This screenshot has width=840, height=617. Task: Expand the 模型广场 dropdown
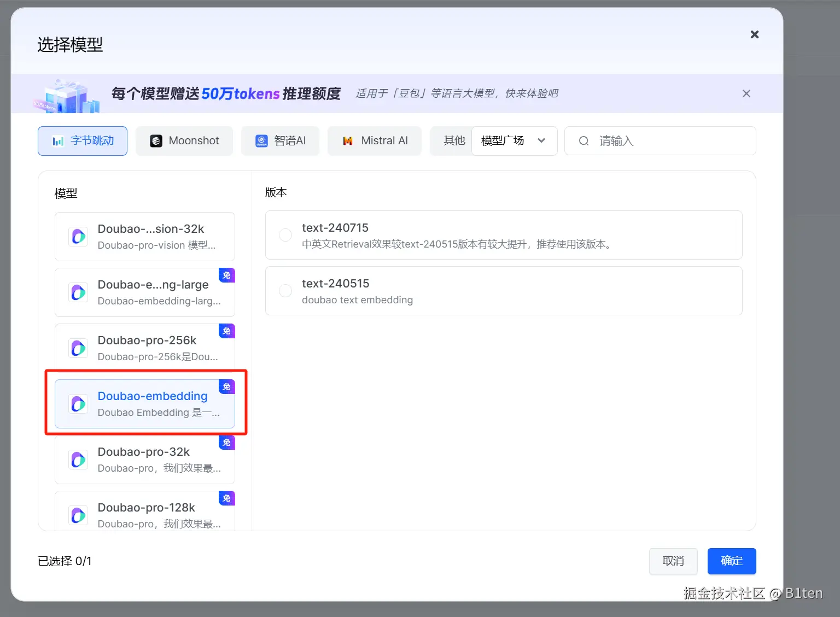(515, 141)
